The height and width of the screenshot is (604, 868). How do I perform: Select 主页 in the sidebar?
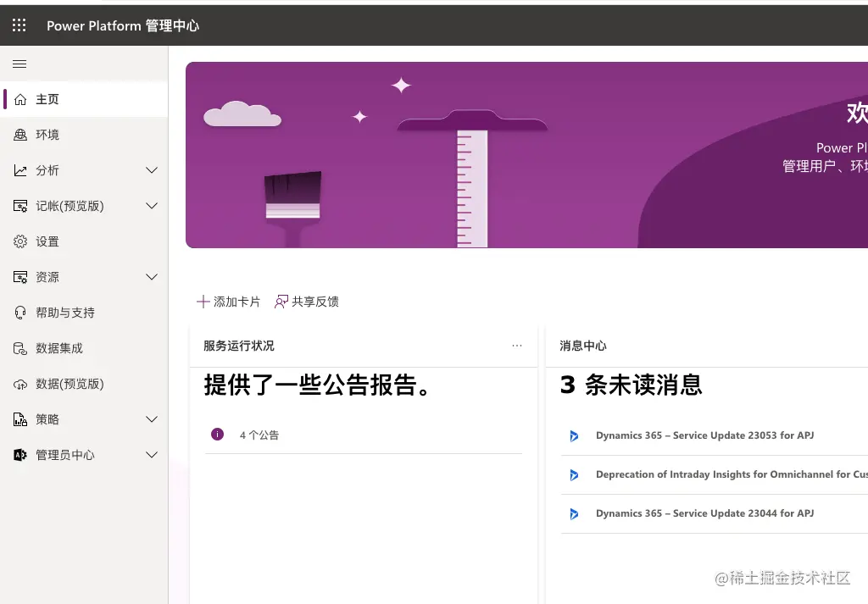[86, 100]
